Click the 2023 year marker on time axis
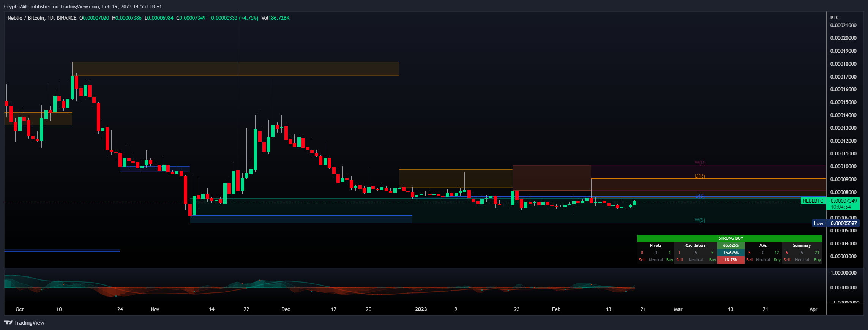Image resolution: width=868 pixels, height=330 pixels. point(421,309)
